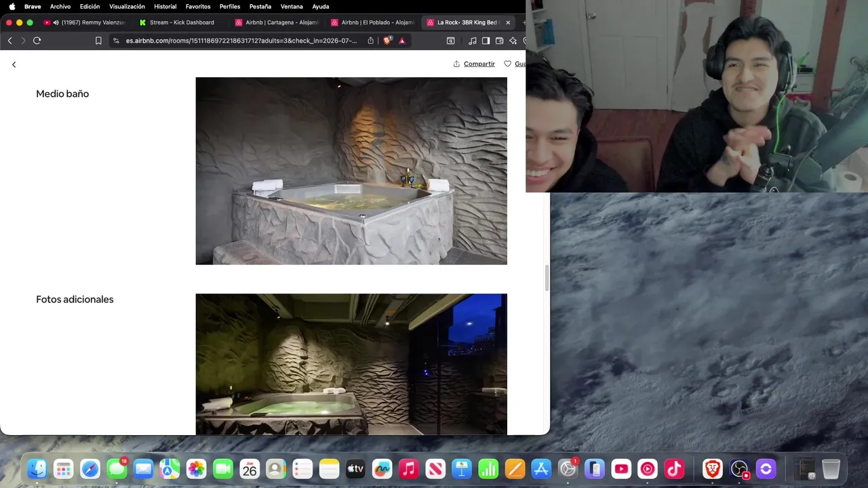Open the Brave Wallet icon
Image resolution: width=868 pixels, height=488 pixels.
tap(499, 41)
